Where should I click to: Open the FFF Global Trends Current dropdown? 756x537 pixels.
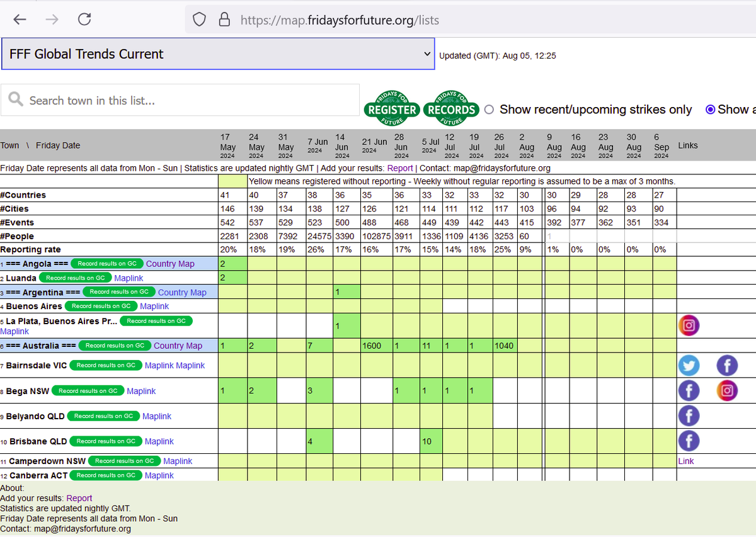217,54
